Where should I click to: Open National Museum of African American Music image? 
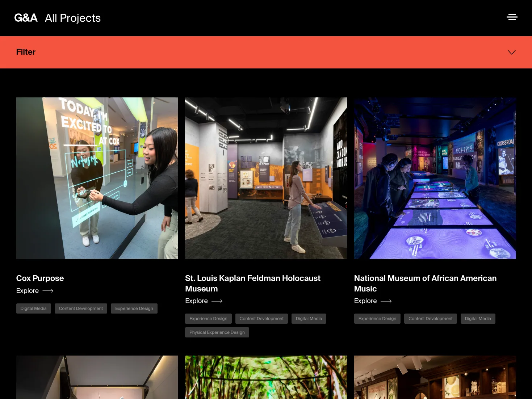coord(435,178)
